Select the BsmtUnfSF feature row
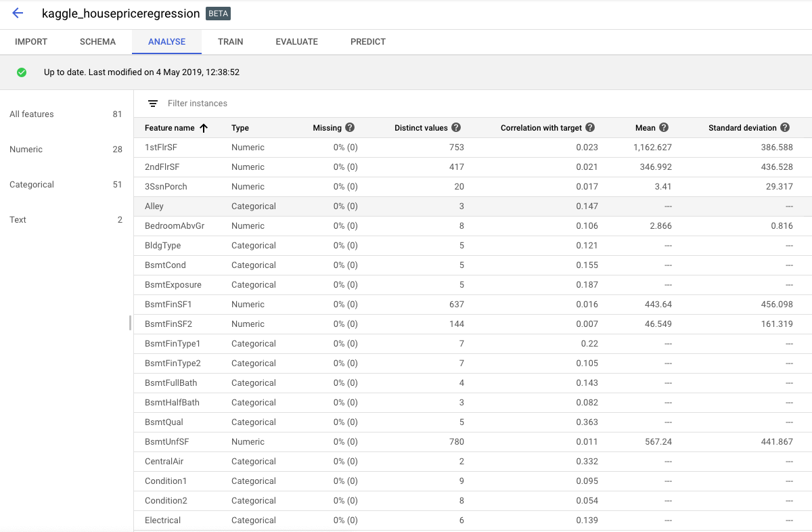This screenshot has width=812, height=532. click(x=473, y=442)
